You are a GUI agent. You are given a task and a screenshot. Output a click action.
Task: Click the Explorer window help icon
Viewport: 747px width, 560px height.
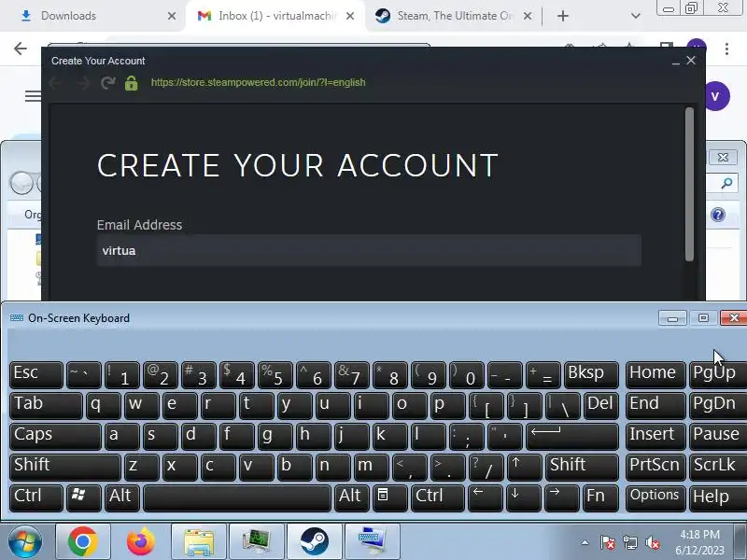pyautogui.click(x=718, y=215)
